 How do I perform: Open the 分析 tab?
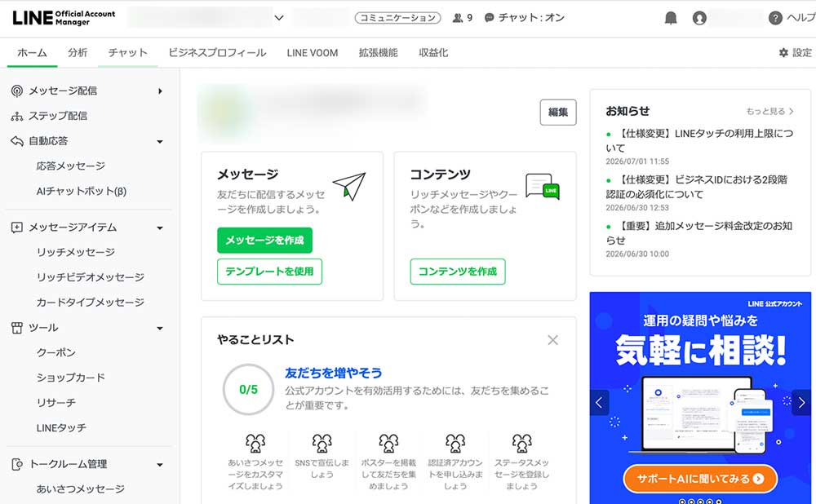[78, 52]
